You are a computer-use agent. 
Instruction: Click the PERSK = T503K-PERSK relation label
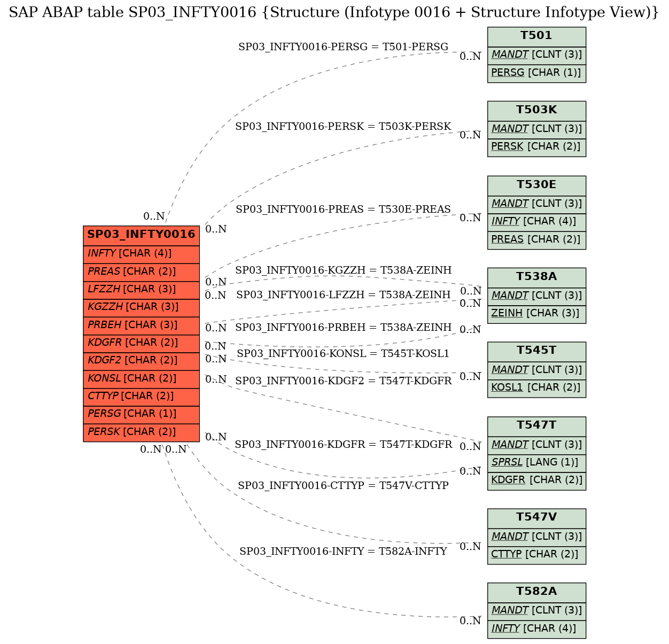point(343,127)
